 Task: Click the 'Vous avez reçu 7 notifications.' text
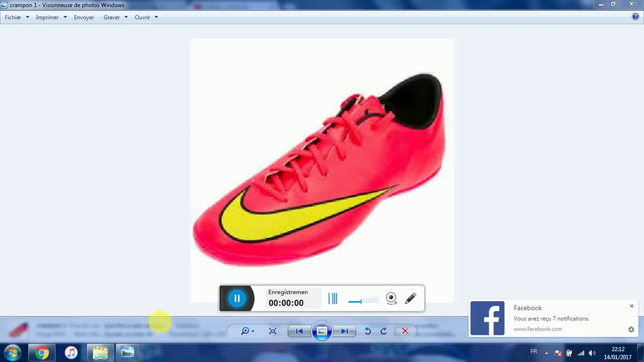551,318
